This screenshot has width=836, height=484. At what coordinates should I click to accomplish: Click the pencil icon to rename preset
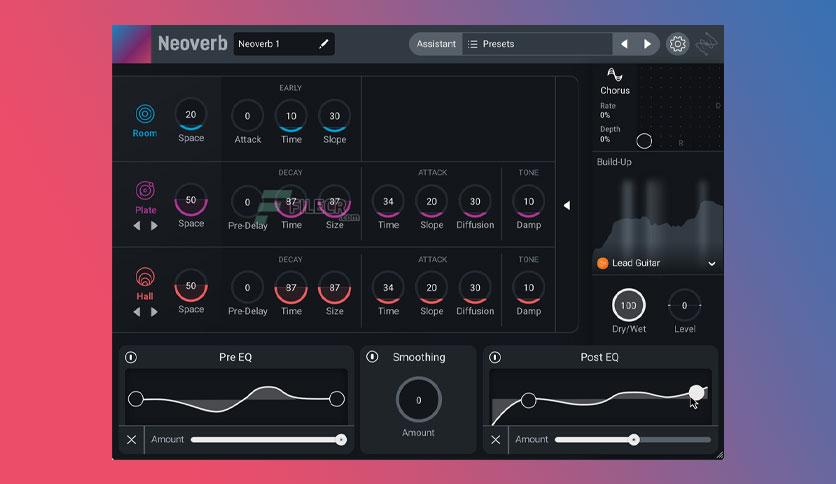point(324,44)
